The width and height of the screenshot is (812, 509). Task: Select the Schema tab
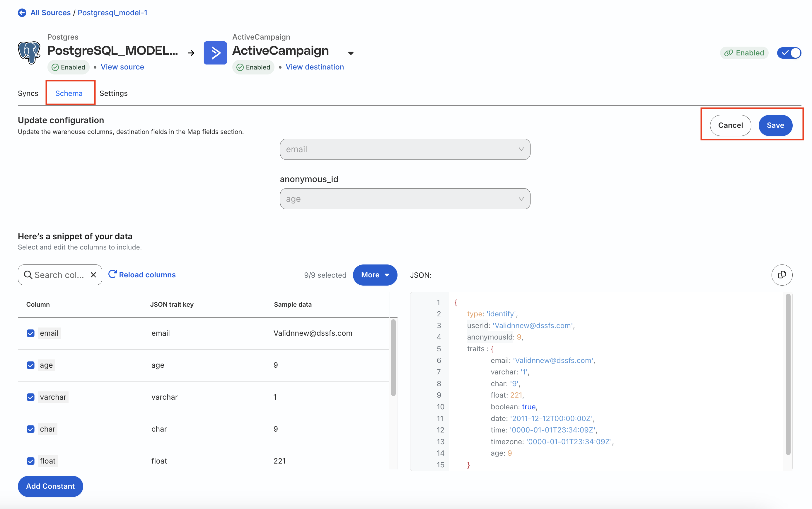tap(69, 93)
